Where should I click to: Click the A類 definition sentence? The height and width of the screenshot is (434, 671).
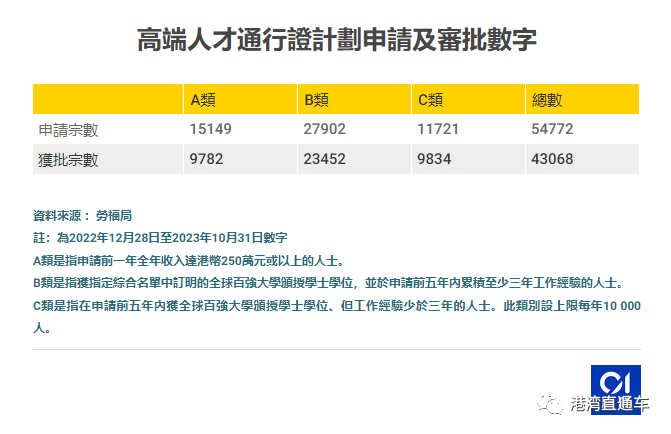pos(189,261)
